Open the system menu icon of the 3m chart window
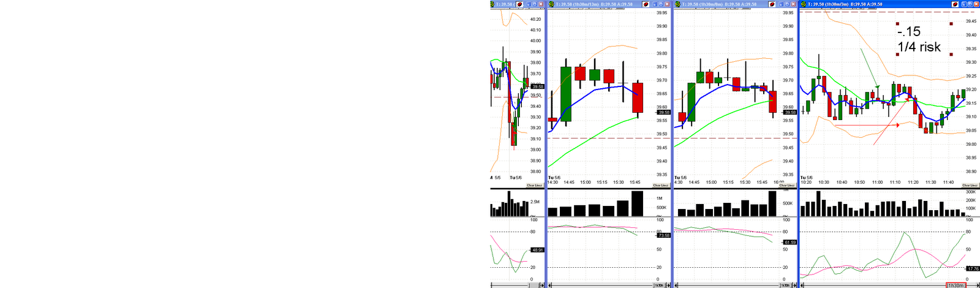 tap(803, 4)
